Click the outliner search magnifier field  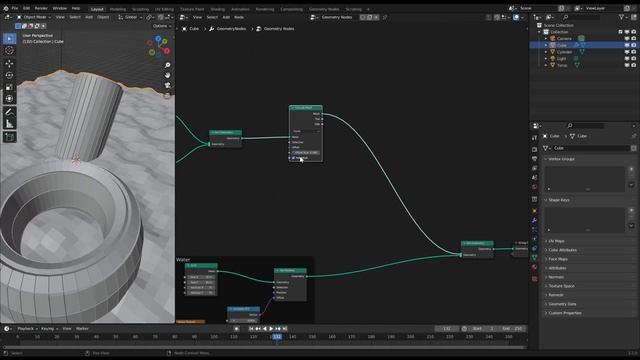[581, 17]
